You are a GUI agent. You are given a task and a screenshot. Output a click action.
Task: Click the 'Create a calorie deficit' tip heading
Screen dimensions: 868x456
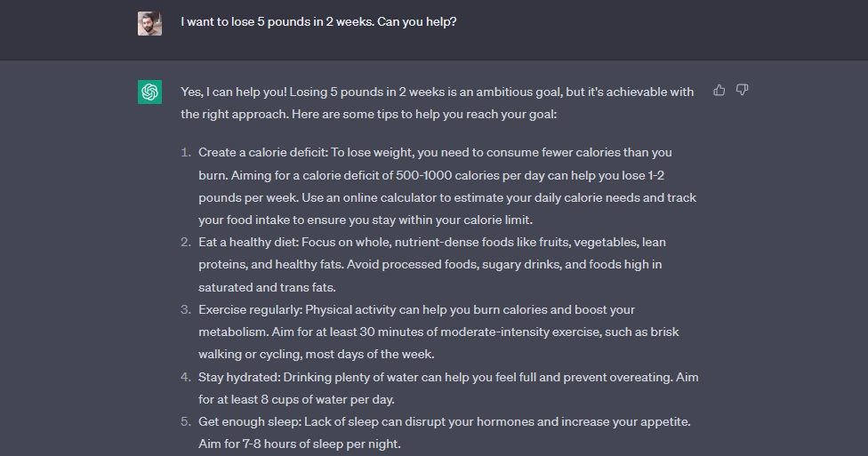pos(263,153)
